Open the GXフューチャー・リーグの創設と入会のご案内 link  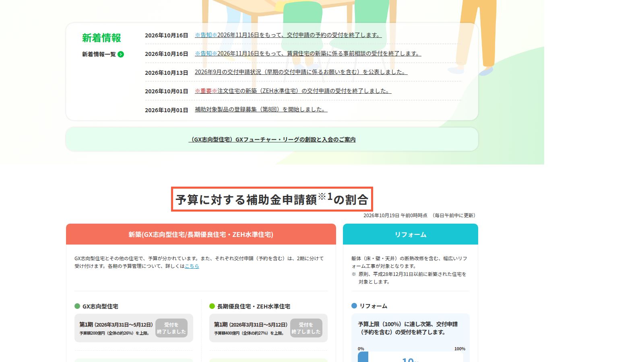(x=272, y=140)
